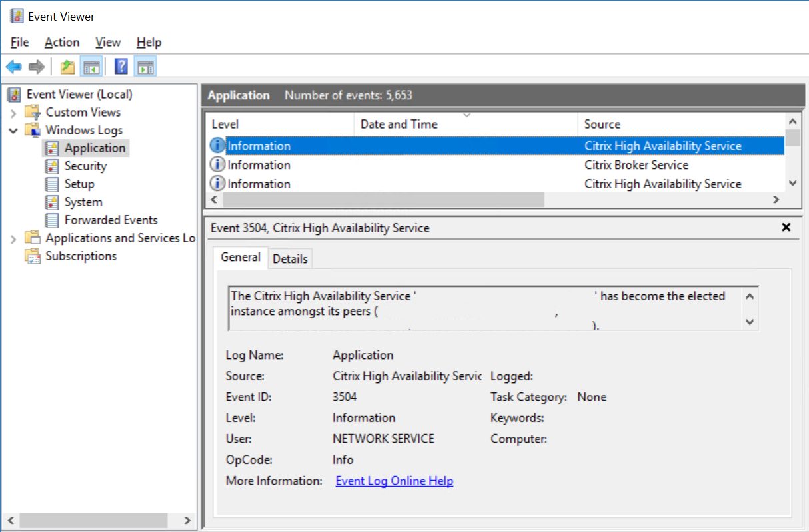Click the Up One Level folder icon
Screen dimensions: 809x532
tap(67, 67)
